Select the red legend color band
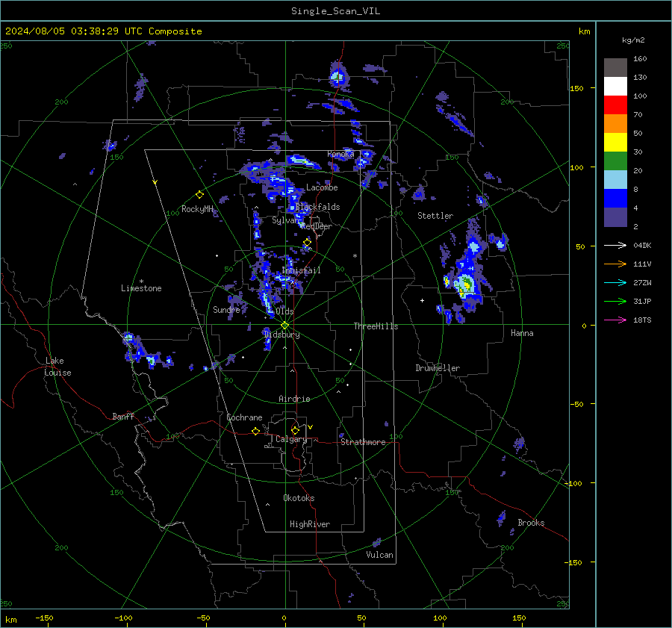672x628 pixels. (x=615, y=105)
